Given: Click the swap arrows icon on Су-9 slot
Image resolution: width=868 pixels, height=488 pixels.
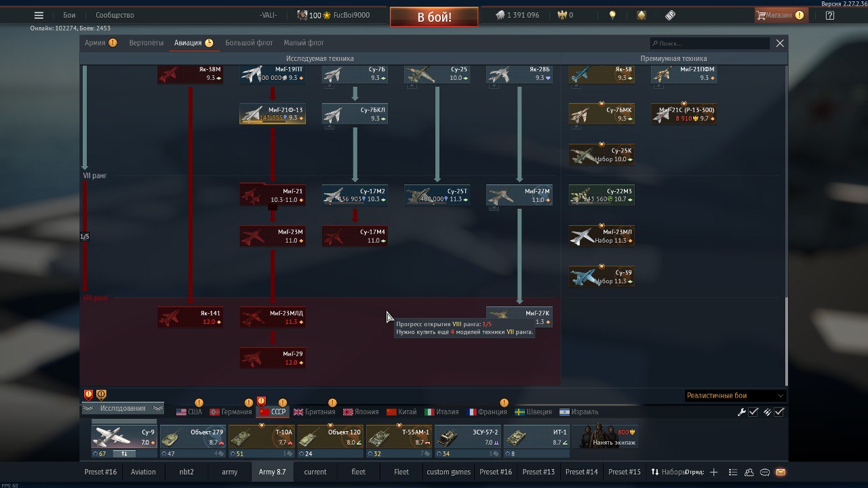Looking at the screenshot, I should click(124, 453).
